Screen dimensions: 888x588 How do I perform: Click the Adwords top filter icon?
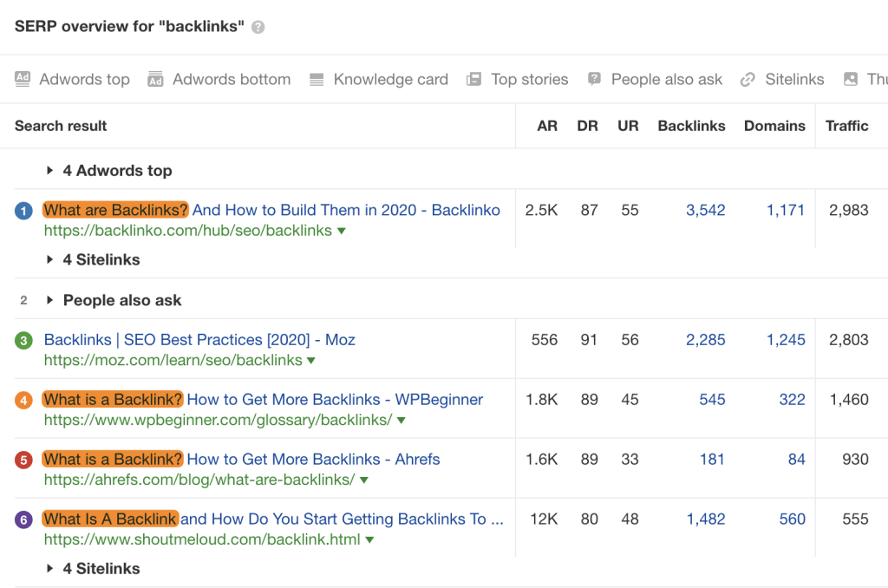[x=23, y=79]
